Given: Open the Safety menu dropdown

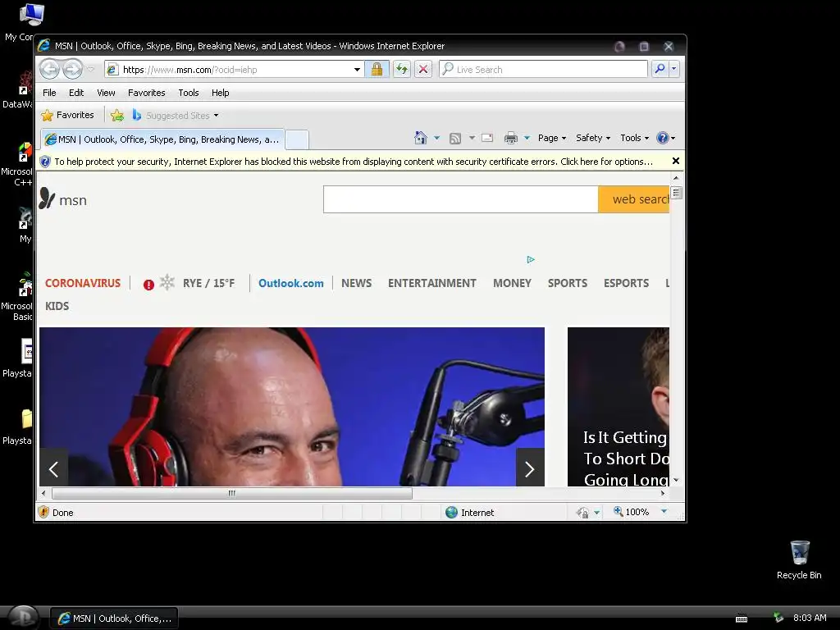Looking at the screenshot, I should click(x=593, y=138).
